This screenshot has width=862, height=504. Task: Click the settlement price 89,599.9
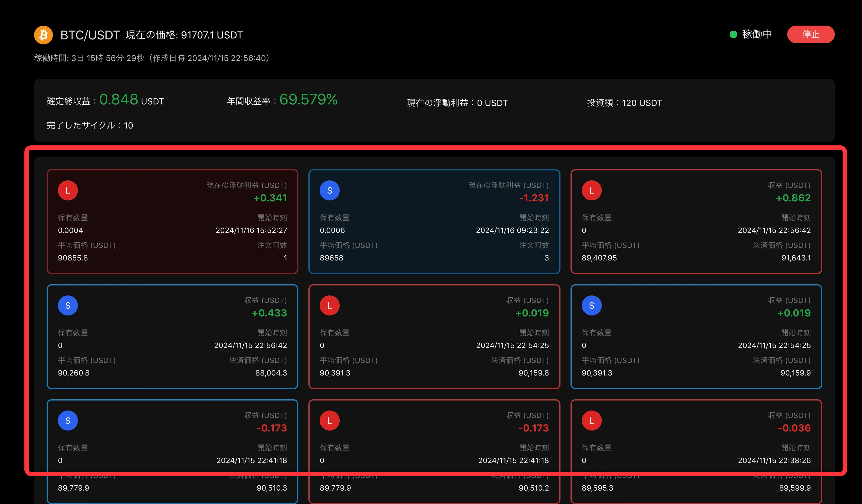click(x=795, y=488)
